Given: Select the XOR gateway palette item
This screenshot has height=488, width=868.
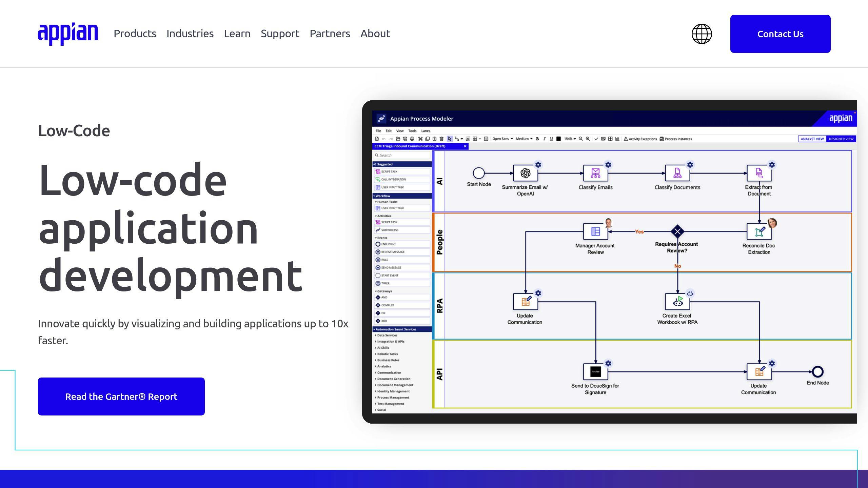Looking at the screenshot, I should click(x=402, y=321).
